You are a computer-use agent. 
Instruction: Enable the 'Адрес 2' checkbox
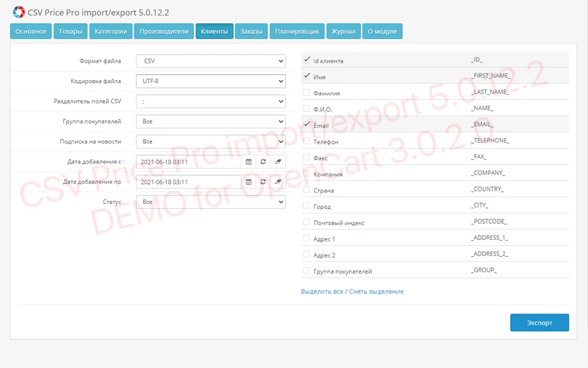pos(306,254)
